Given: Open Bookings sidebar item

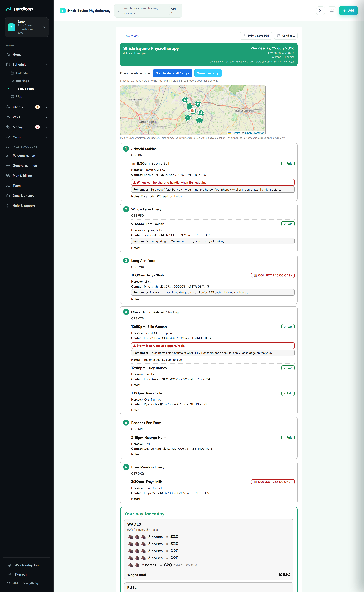Looking at the screenshot, I should click(22, 81).
